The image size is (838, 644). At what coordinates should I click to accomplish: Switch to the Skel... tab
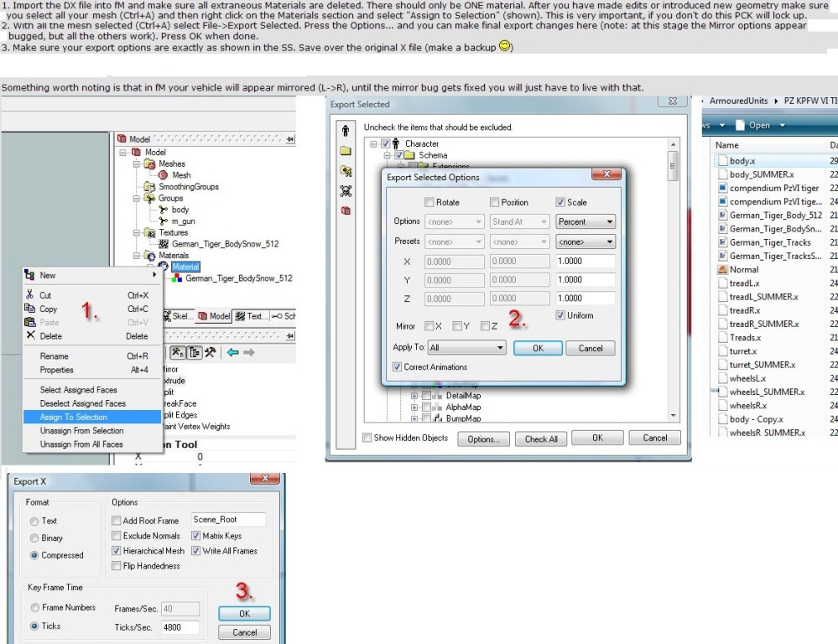pos(178,316)
